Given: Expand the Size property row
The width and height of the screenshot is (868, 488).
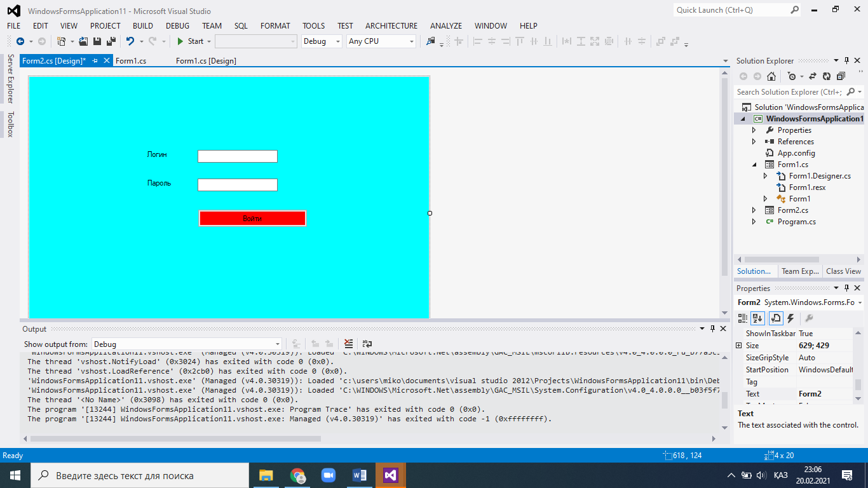Looking at the screenshot, I should [x=739, y=346].
